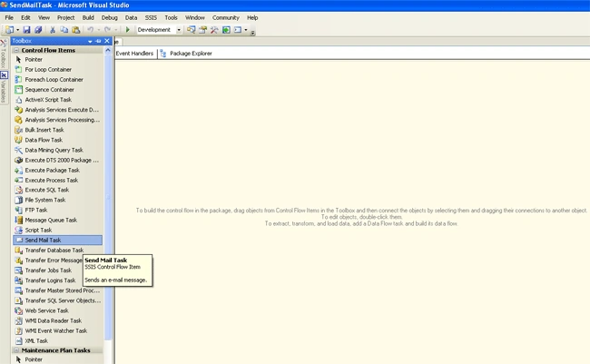Open the Undo history dropdown arrow
The height and width of the screenshot is (364, 590).
(x=99, y=30)
